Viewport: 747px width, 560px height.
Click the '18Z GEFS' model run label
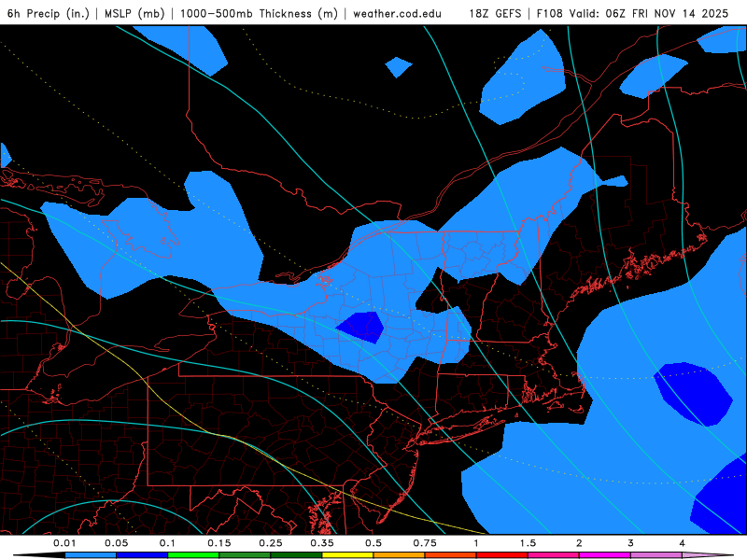[x=495, y=13]
